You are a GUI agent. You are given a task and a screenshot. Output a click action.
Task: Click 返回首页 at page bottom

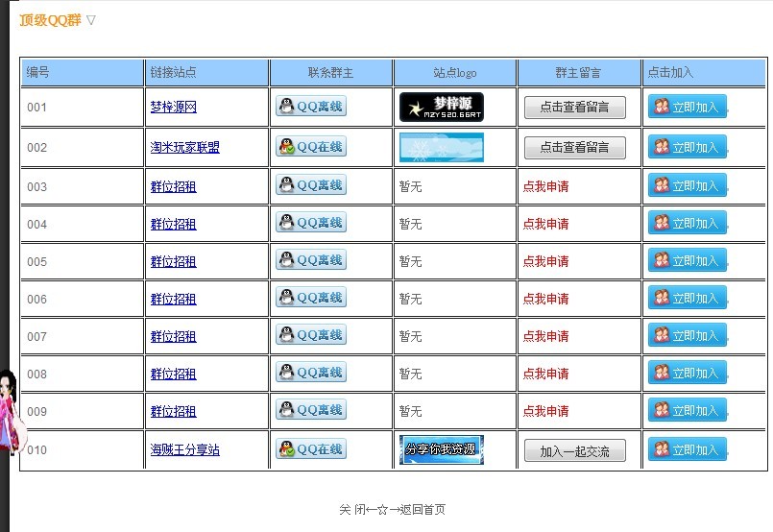[x=423, y=509]
